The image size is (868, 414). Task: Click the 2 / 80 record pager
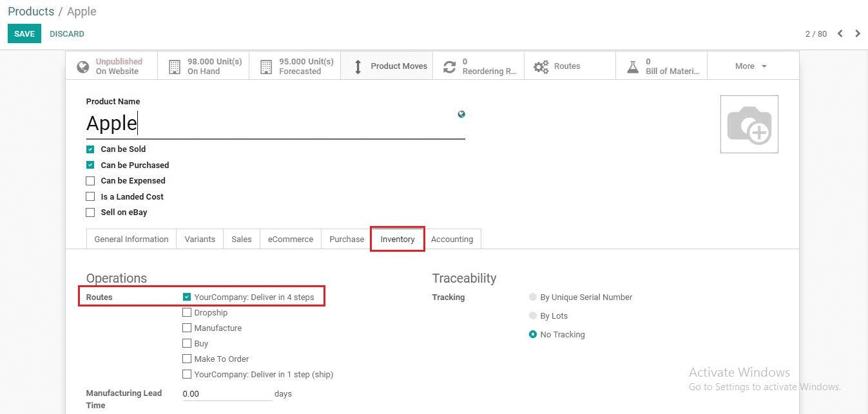pos(816,33)
